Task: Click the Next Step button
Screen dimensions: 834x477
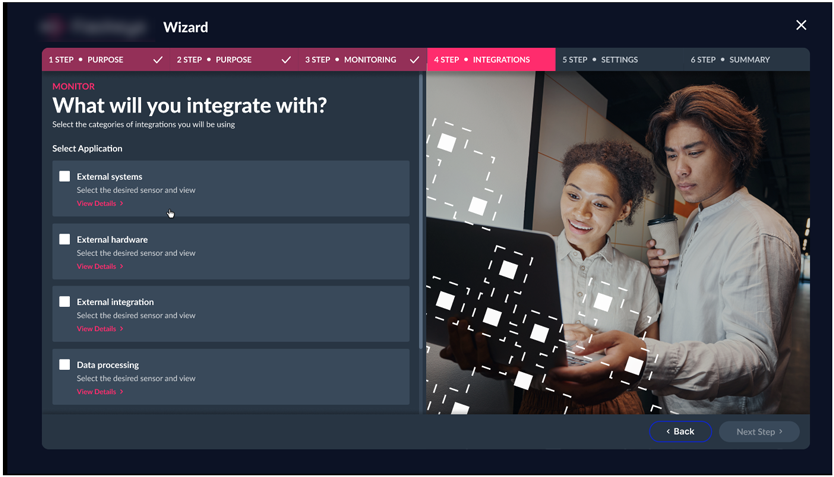Action: pyautogui.click(x=759, y=431)
